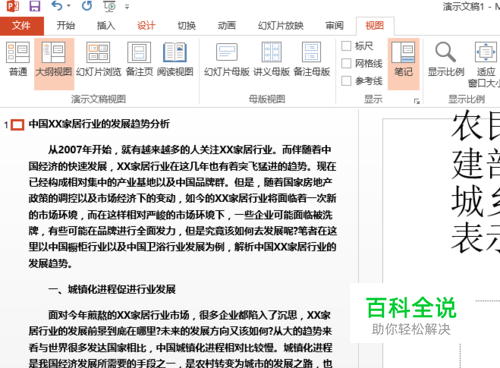Open 幻灯片浏览 slide sorter view
The width and height of the screenshot is (500, 368).
[x=98, y=59]
